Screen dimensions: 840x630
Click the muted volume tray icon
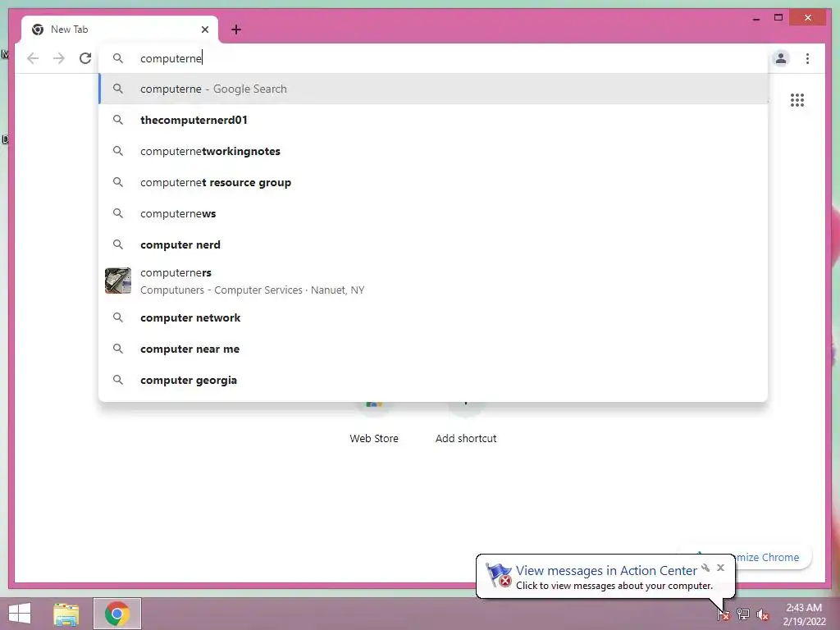(763, 614)
